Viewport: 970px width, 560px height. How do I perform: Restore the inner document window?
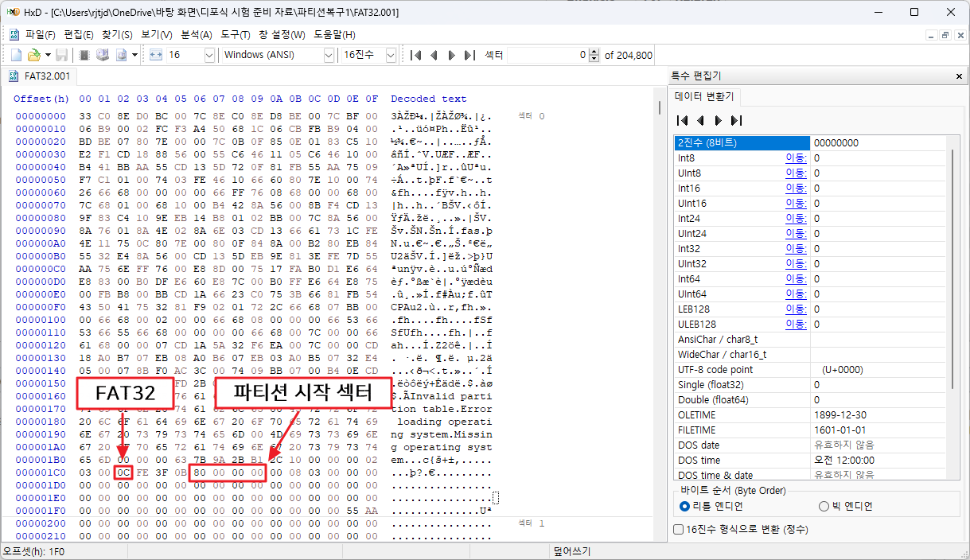tap(945, 35)
